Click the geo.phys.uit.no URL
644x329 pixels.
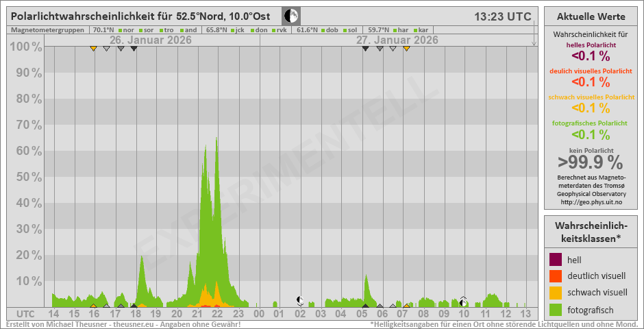click(590, 202)
